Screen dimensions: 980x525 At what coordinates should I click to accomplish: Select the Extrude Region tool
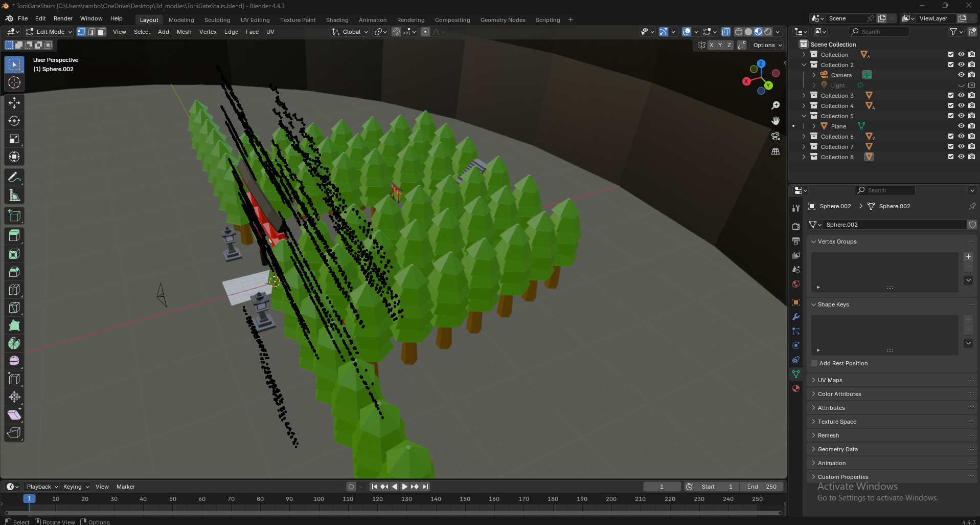tap(14, 236)
